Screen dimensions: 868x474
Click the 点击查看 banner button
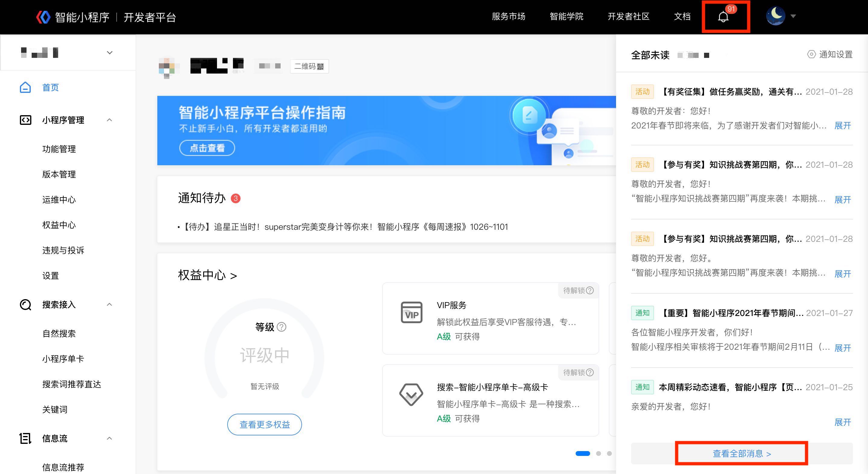[207, 148]
